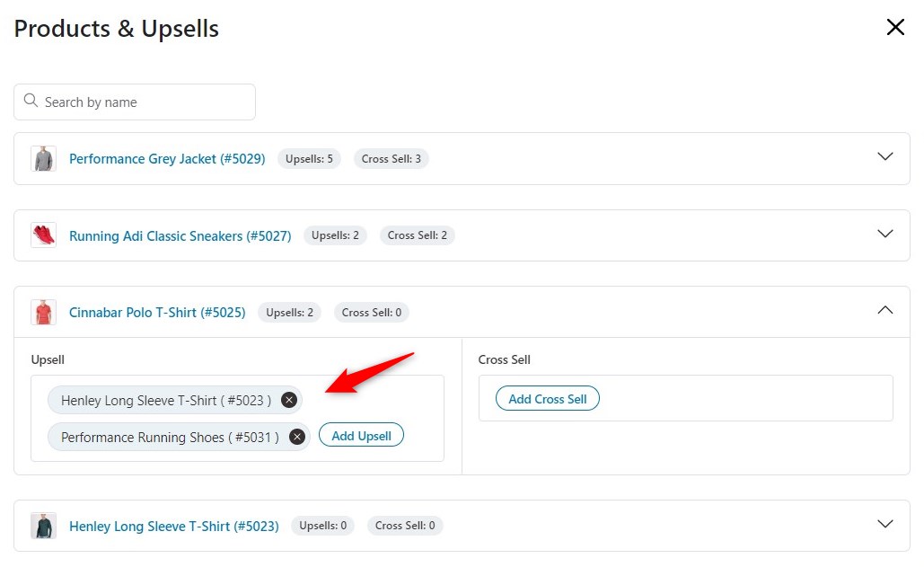Click the Upsells: 5 badge on Performance Grey Jacket
924x567 pixels.
click(309, 158)
